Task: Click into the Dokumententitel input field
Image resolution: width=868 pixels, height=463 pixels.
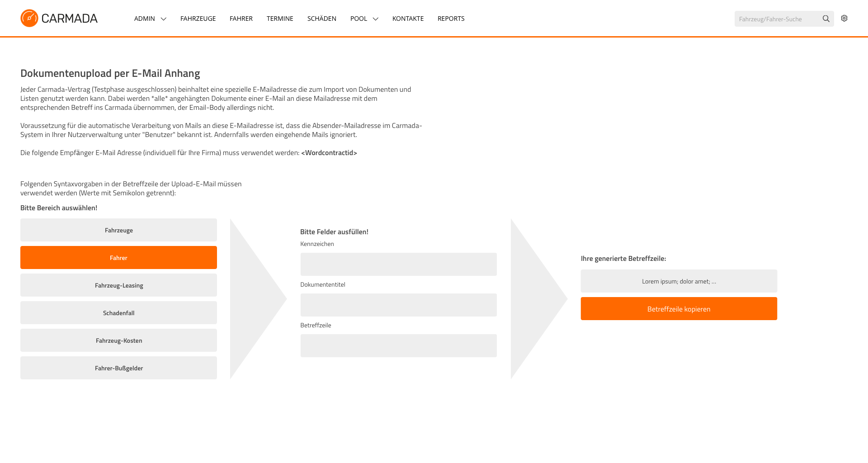Action: coord(398,305)
